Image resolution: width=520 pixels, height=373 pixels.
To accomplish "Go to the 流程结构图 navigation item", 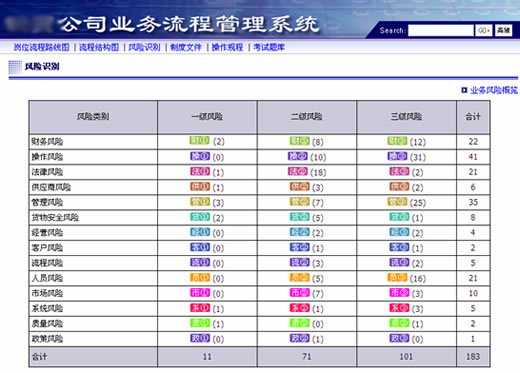I will click(99, 47).
